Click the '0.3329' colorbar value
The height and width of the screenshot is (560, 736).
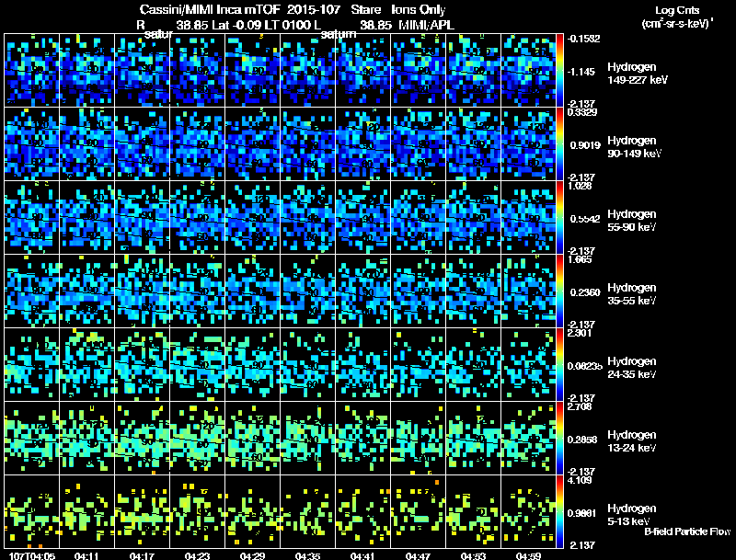coord(582,112)
